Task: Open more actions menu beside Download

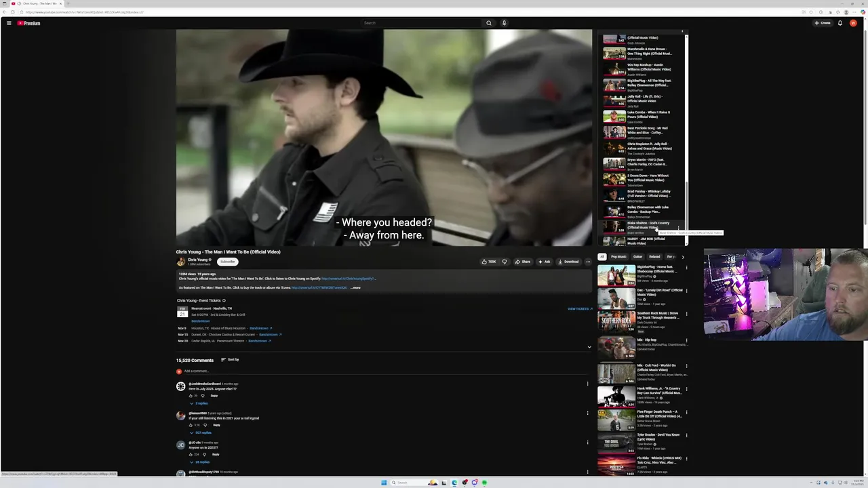Action: tap(588, 262)
